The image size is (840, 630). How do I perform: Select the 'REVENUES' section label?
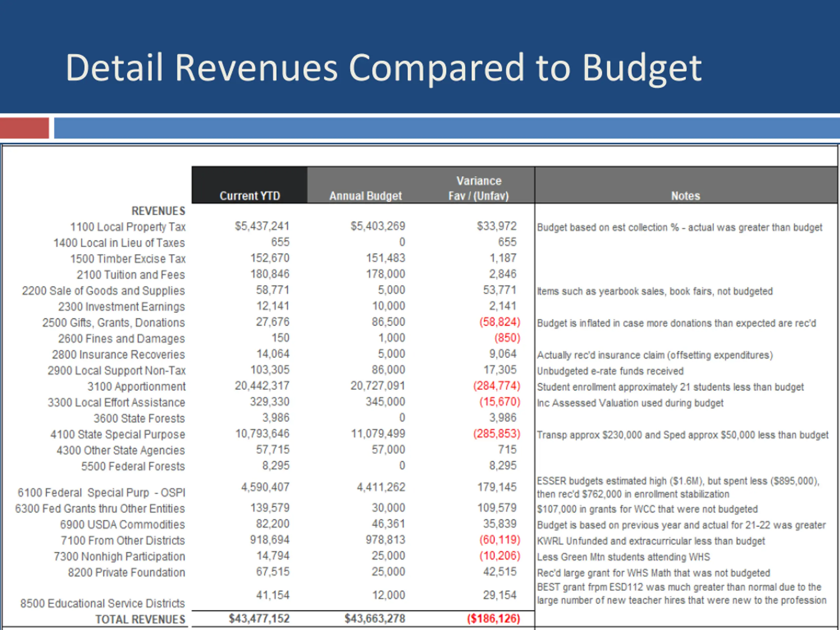[x=158, y=211]
